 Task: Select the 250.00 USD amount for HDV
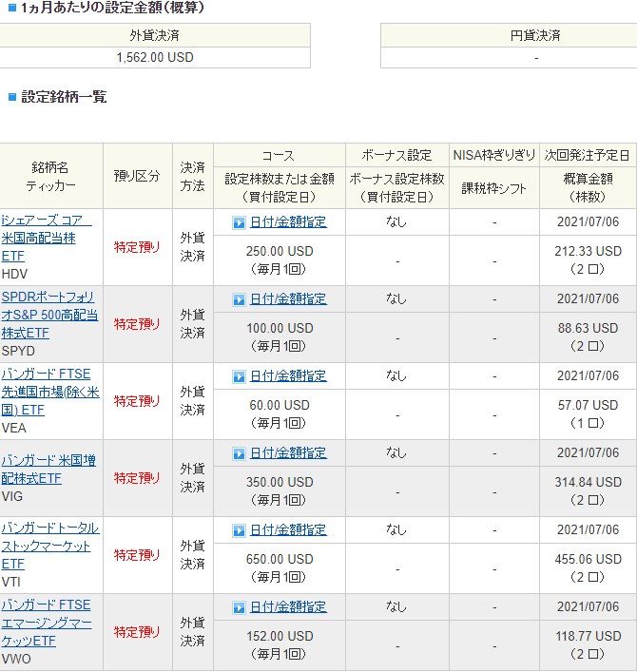click(x=280, y=251)
